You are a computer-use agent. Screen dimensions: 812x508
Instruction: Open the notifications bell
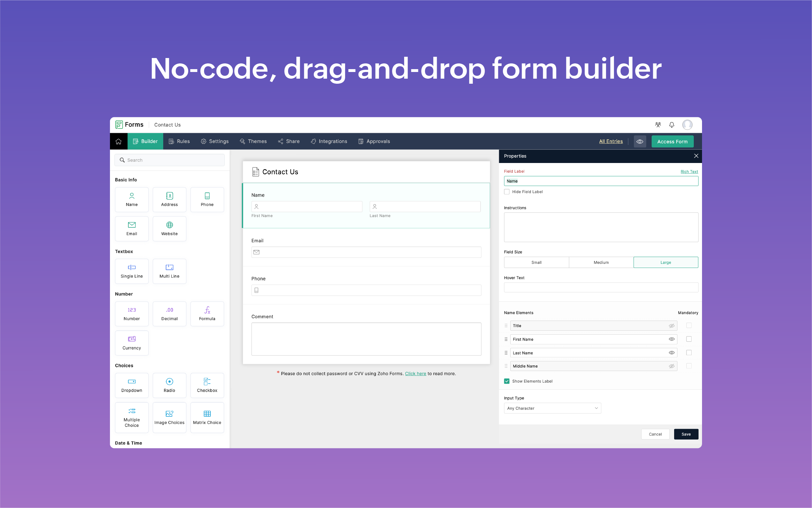click(x=671, y=125)
